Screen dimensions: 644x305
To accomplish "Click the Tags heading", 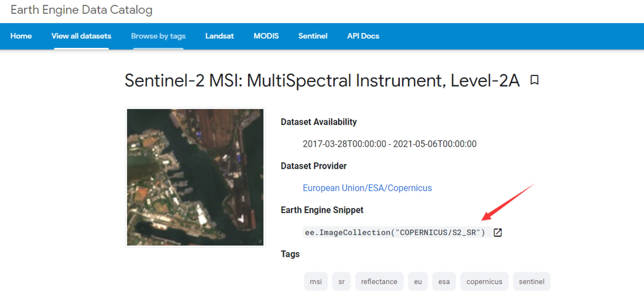I will (290, 254).
